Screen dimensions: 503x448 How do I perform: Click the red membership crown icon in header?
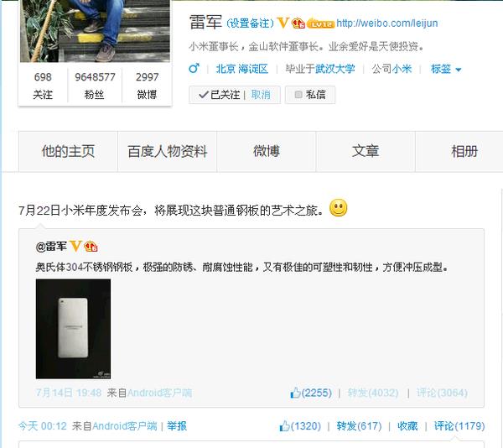298,23
